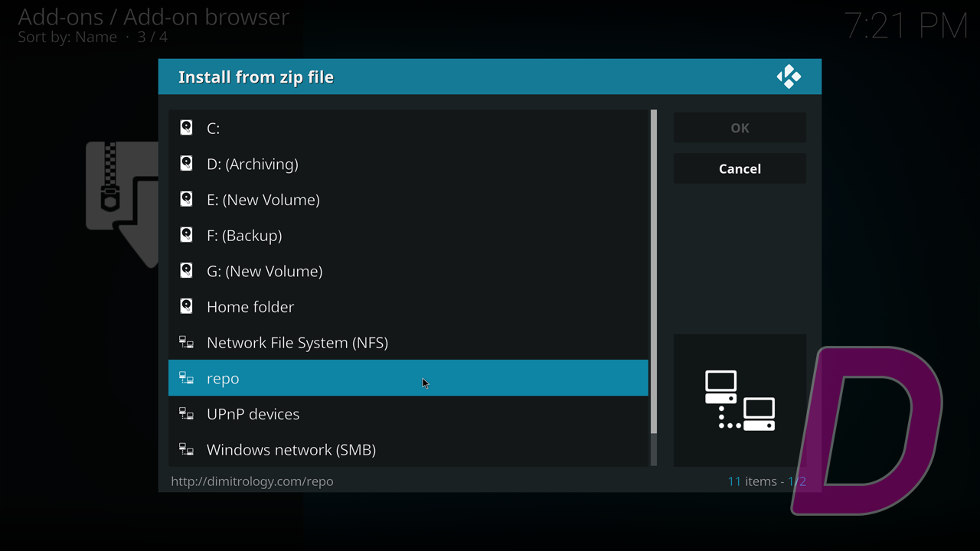Viewport: 980px width, 551px height.
Task: Click the Home folder drive icon
Action: click(186, 306)
